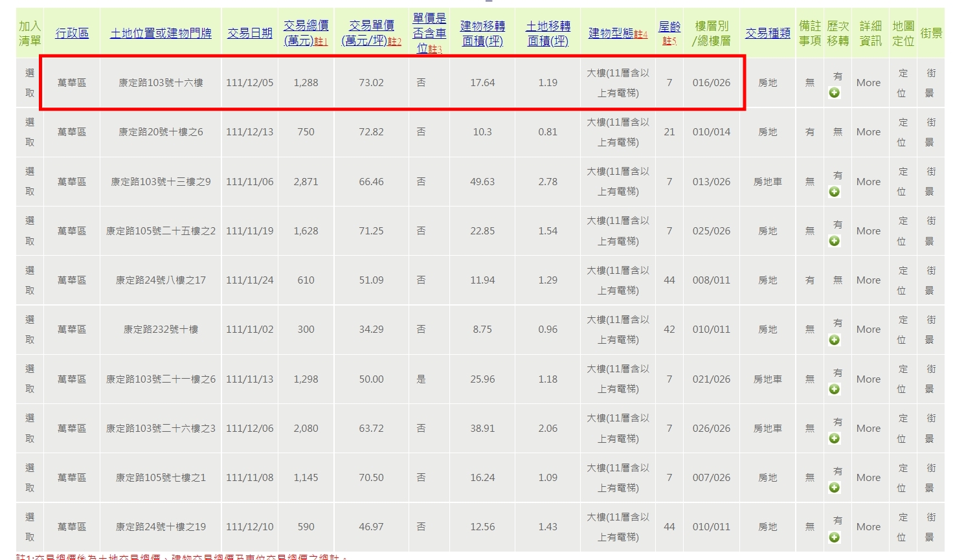This screenshot has height=560, width=977.
Task: Select 選取 for 康定路105號七樓之1 row
Action: pos(30,478)
